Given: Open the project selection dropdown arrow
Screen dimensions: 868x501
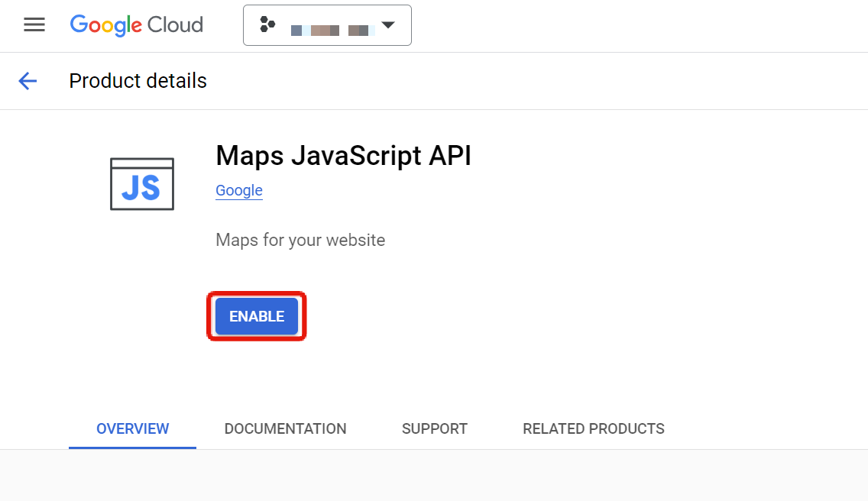Looking at the screenshot, I should (x=389, y=24).
